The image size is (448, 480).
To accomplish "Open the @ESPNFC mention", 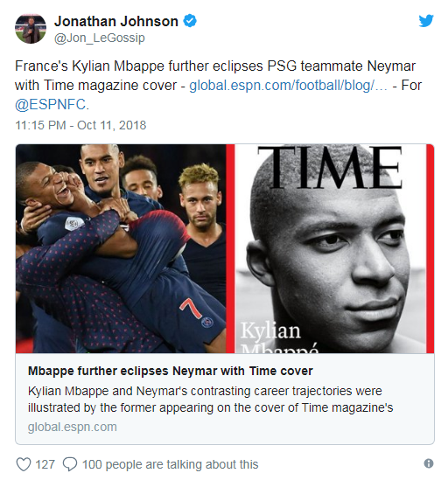I will pyautogui.click(x=52, y=105).
